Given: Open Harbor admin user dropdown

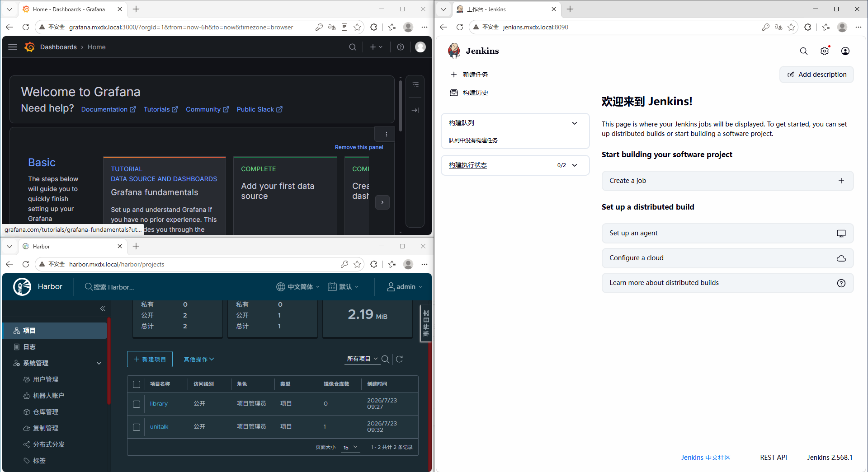Looking at the screenshot, I should pyautogui.click(x=405, y=287).
